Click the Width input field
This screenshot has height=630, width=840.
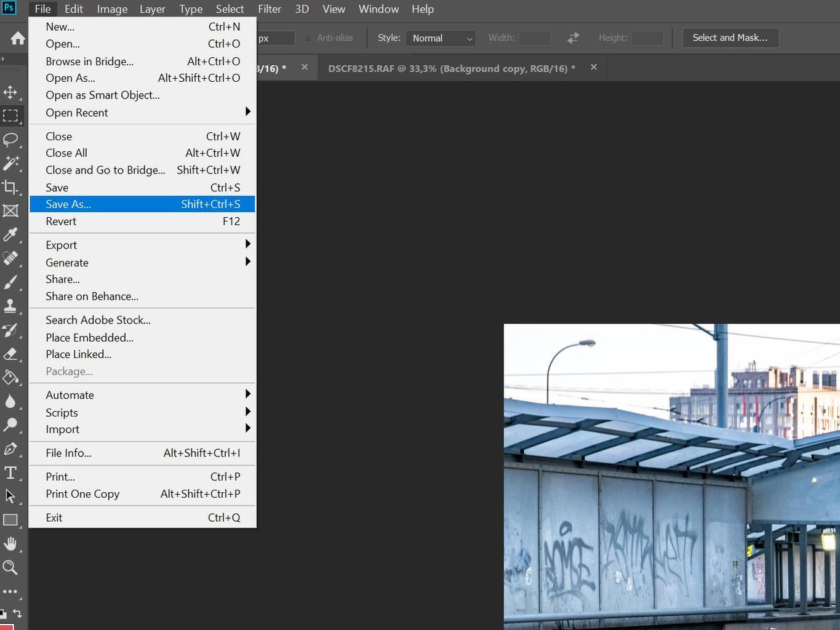pos(534,38)
